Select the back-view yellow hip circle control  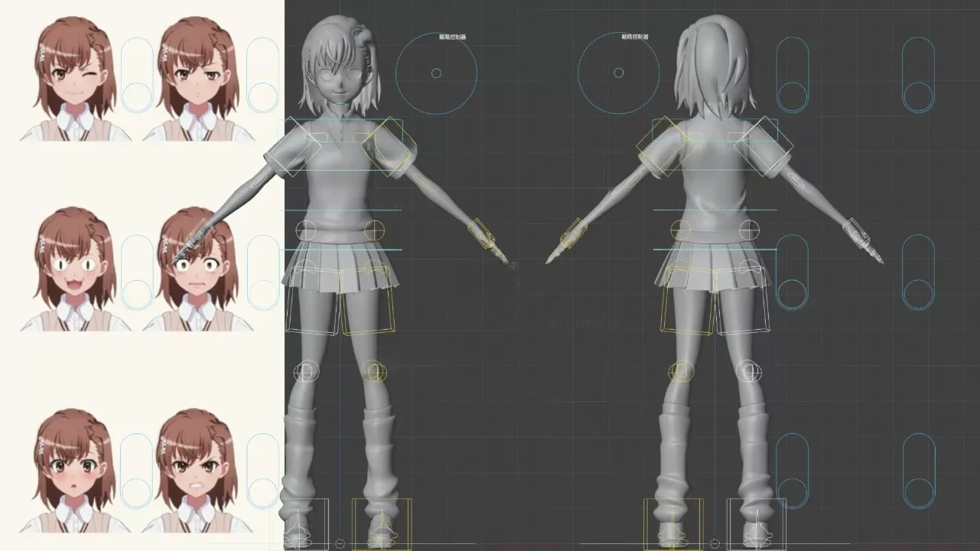[x=681, y=230]
